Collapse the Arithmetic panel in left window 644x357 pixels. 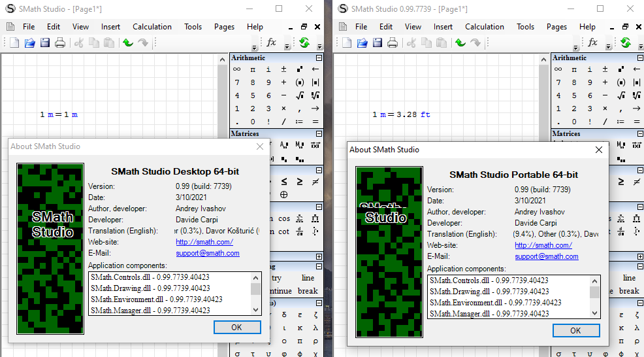(x=319, y=58)
